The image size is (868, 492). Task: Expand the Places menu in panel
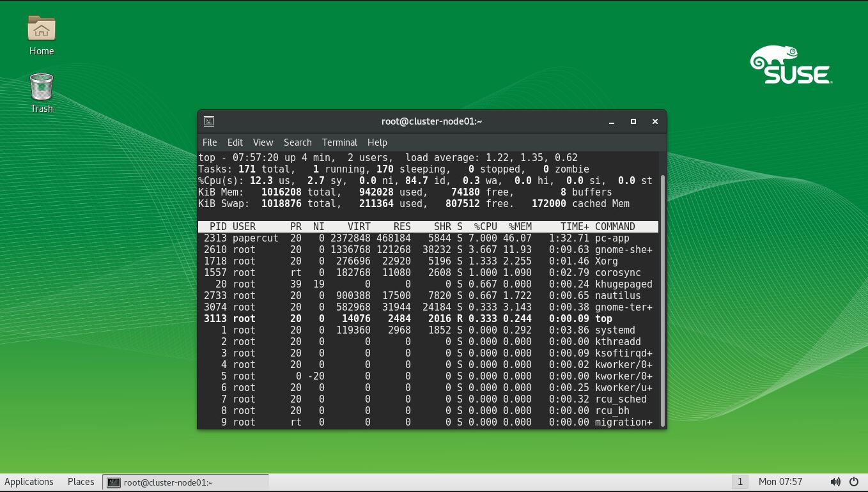point(81,482)
